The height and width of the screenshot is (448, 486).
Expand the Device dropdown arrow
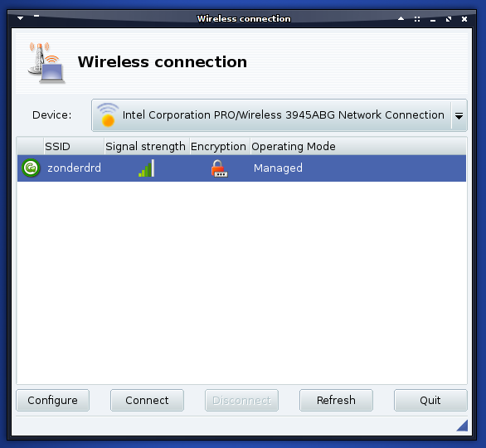click(x=459, y=116)
